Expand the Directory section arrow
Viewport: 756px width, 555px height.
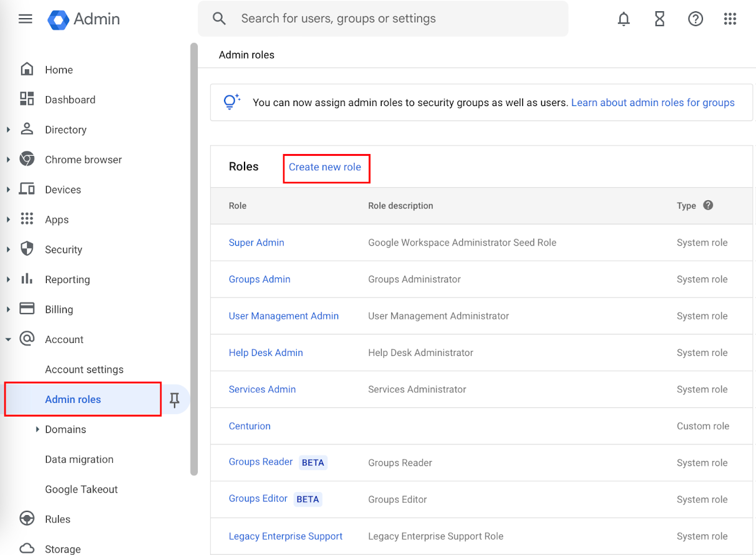8,130
